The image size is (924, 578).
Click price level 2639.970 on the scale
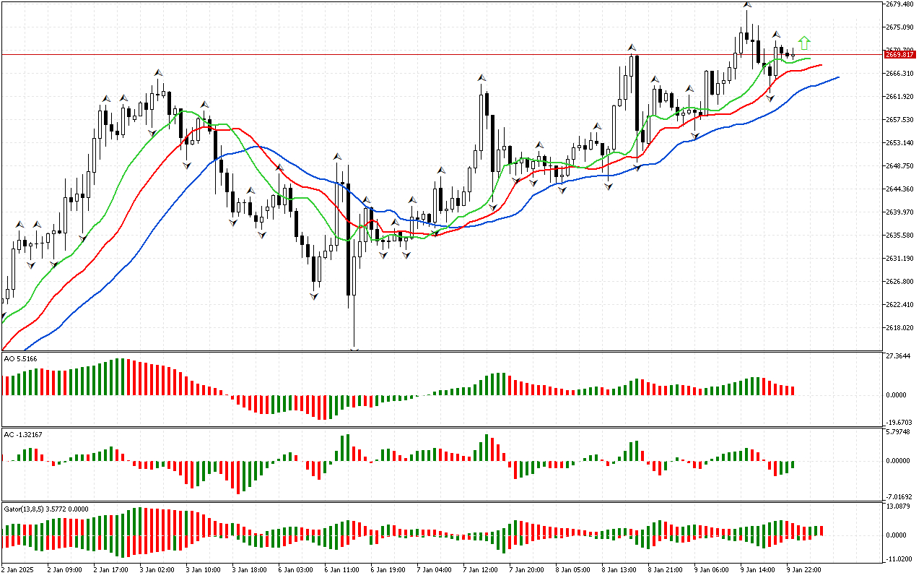[899, 212]
